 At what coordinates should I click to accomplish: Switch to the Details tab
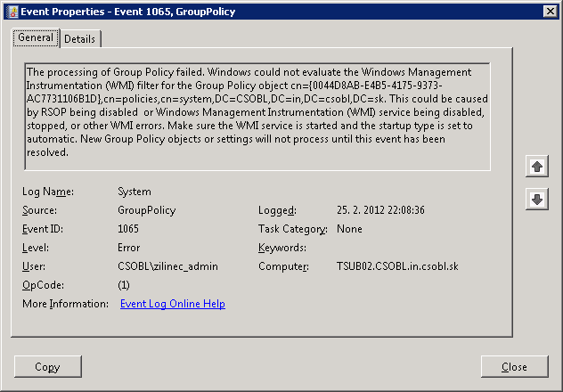[x=80, y=39]
